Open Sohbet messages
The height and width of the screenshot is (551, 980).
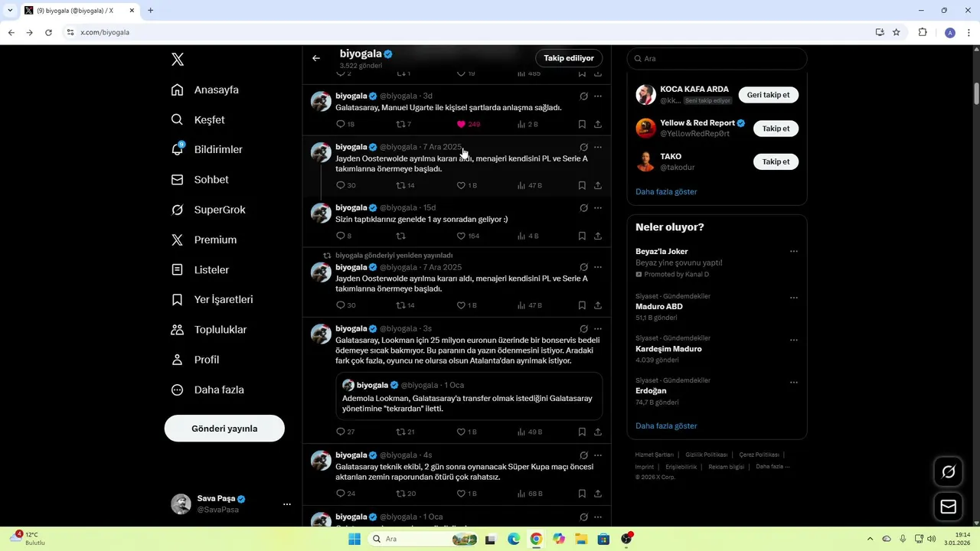click(200, 179)
